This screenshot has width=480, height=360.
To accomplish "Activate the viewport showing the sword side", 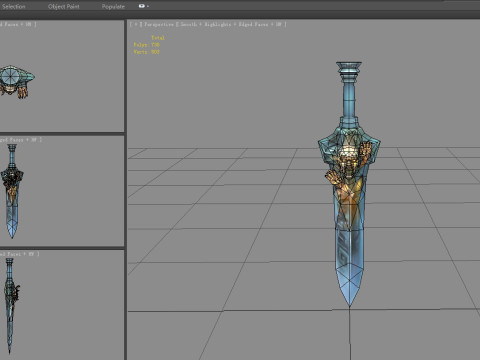I will tap(62, 305).
